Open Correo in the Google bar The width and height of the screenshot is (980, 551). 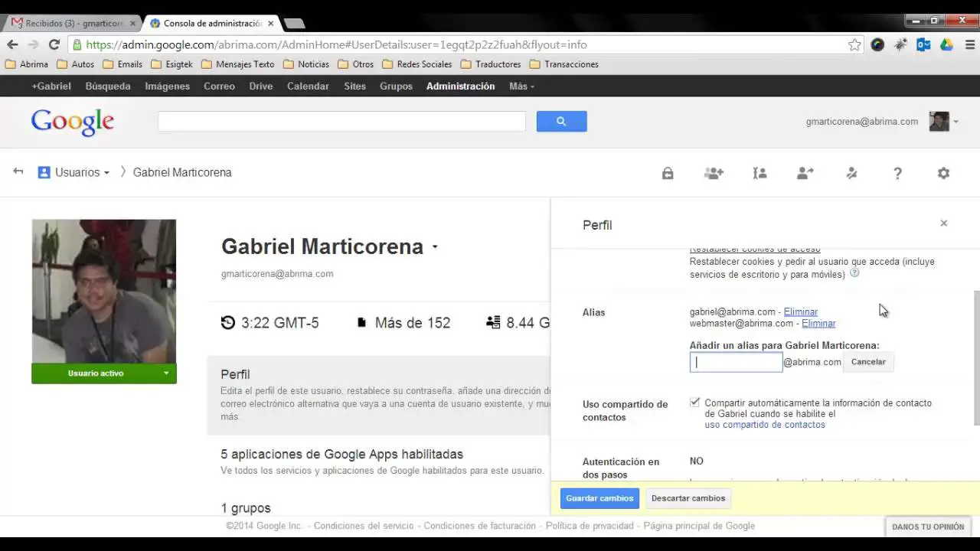pyautogui.click(x=219, y=86)
